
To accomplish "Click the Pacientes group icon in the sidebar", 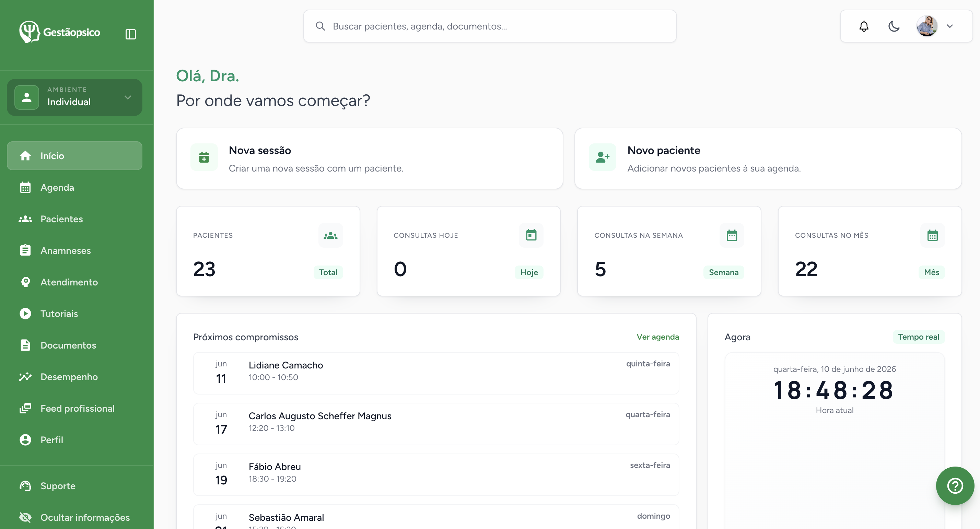I will click(x=25, y=219).
